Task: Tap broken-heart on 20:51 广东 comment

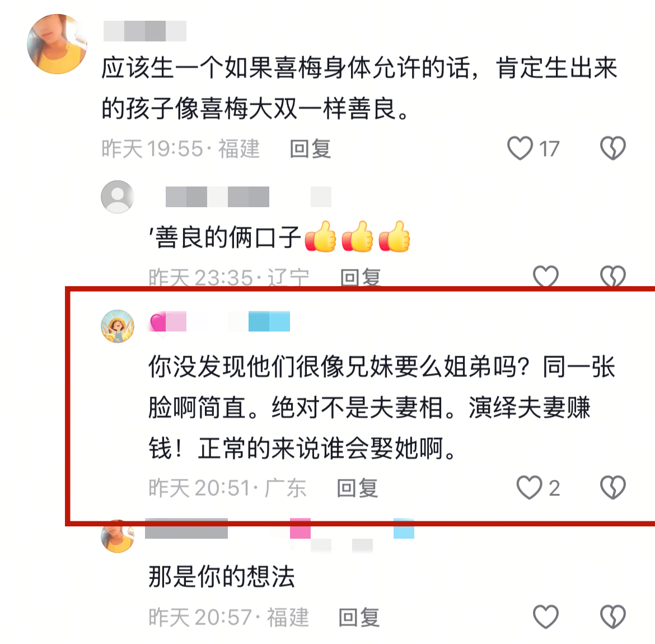Action: tap(613, 487)
